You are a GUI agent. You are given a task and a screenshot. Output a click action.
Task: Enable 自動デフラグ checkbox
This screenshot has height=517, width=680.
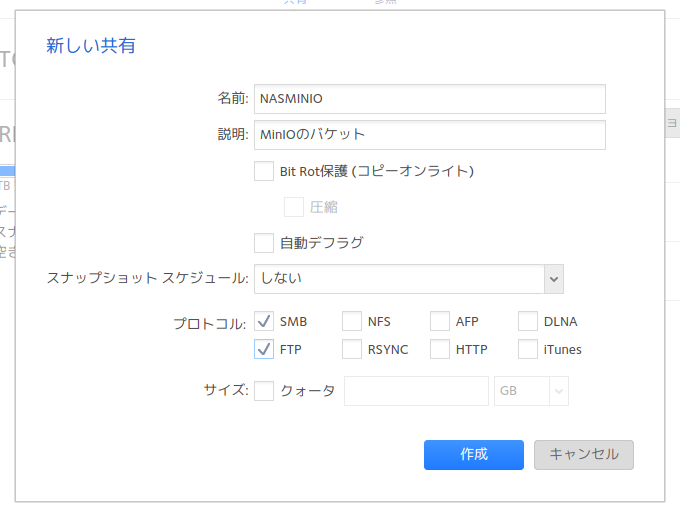(264, 242)
